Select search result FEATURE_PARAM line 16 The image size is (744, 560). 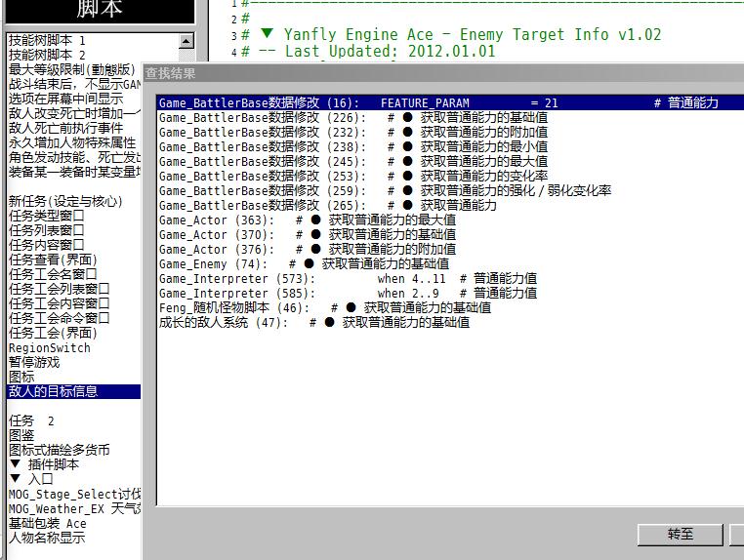click(450, 102)
